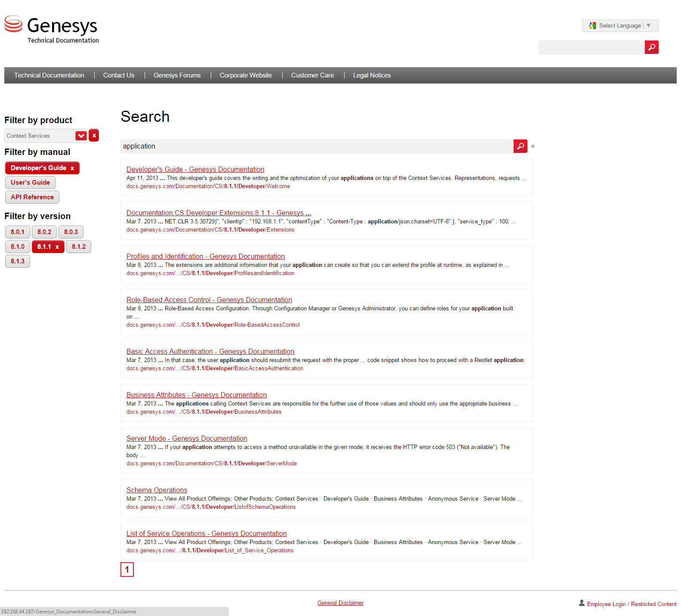Click the Genesys logo in the header
681x616 pixels.
[52, 29]
